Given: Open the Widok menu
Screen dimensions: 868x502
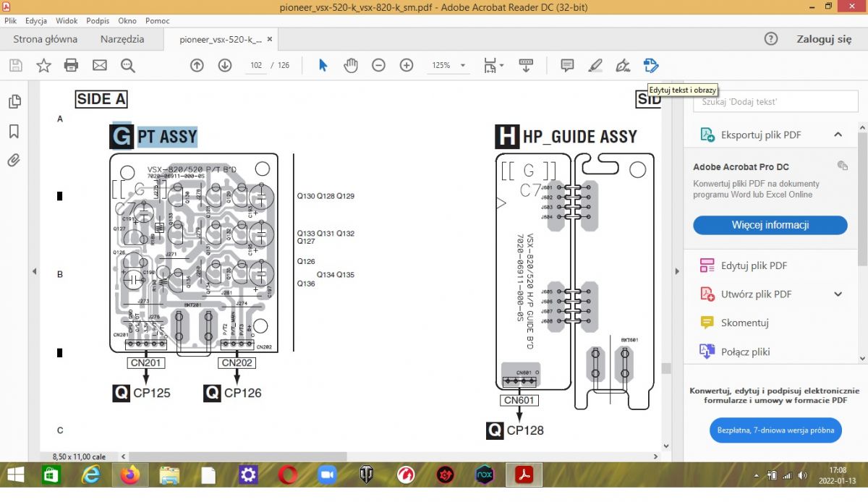Looking at the screenshot, I should tap(67, 21).
